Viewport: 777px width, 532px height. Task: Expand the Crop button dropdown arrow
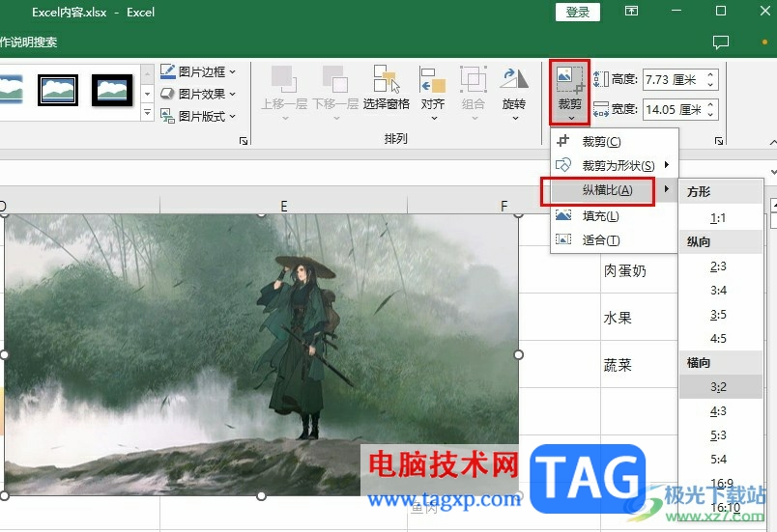(x=571, y=119)
